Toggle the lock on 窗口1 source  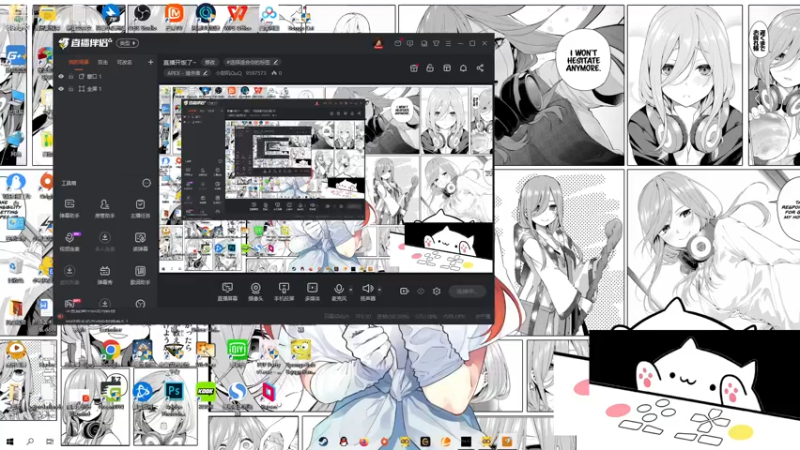[71, 77]
